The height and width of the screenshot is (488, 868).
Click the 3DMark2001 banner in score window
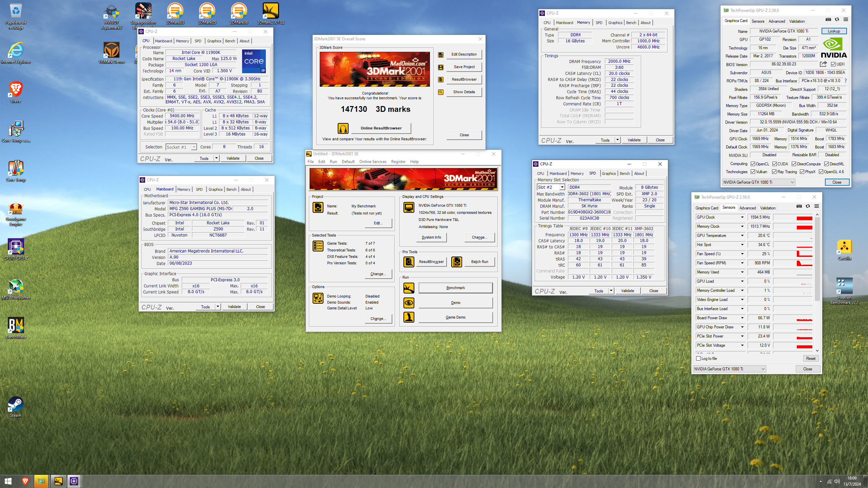[375, 69]
